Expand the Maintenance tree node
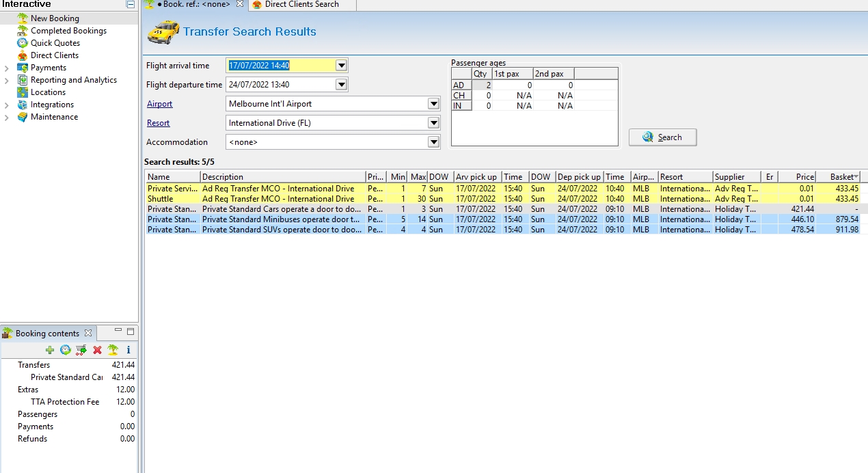The width and height of the screenshot is (868, 473). pyautogui.click(x=7, y=117)
